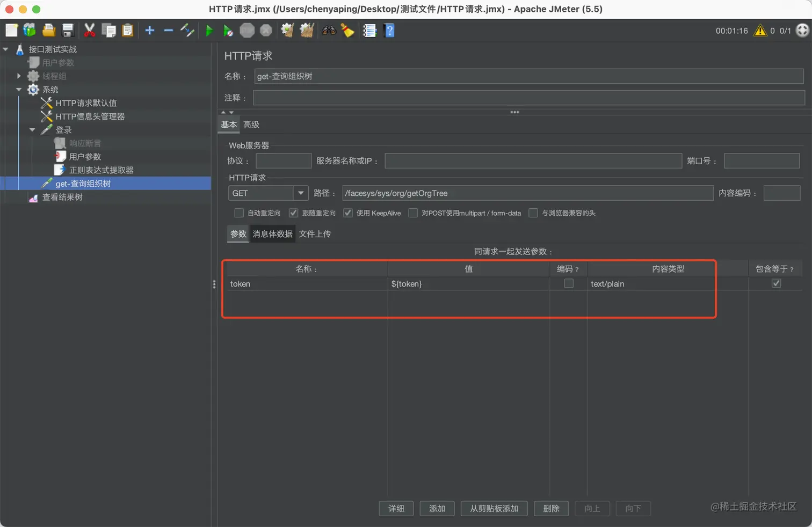Click the New test plan icon
812x527 pixels.
(11, 31)
